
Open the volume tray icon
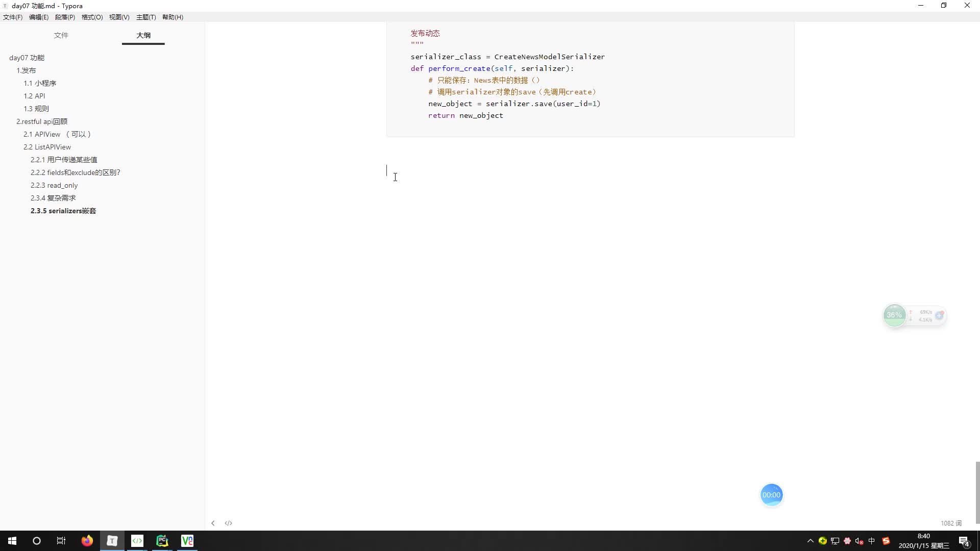click(x=859, y=541)
